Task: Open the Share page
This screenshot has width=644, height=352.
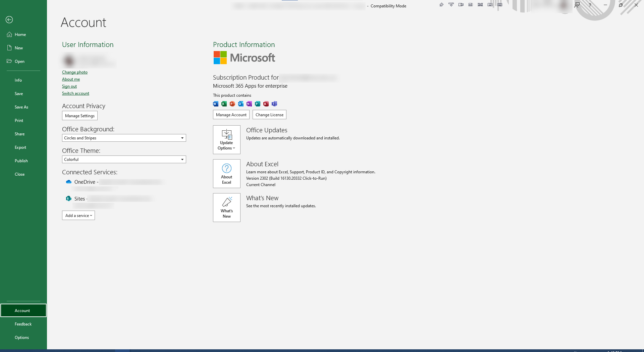Action: pos(23,134)
